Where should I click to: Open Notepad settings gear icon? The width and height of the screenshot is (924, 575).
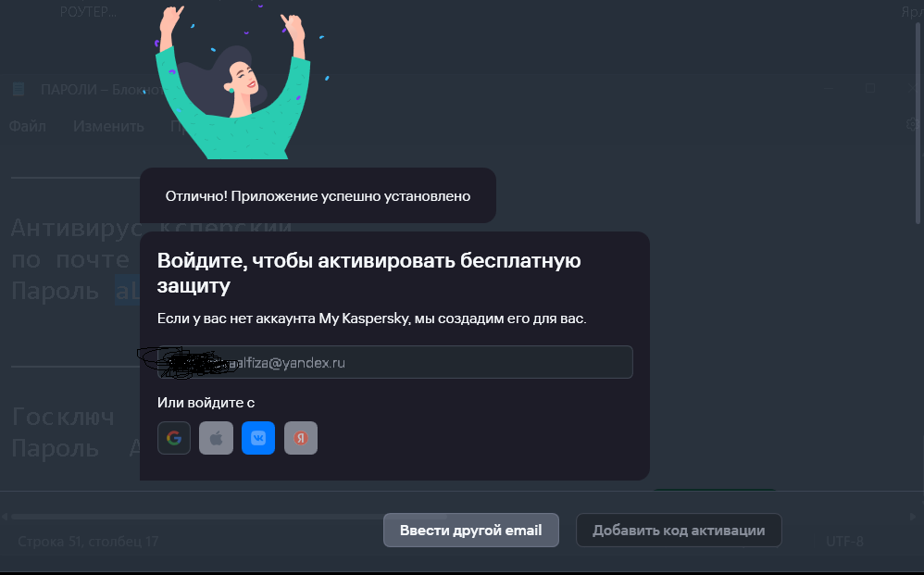click(x=912, y=124)
